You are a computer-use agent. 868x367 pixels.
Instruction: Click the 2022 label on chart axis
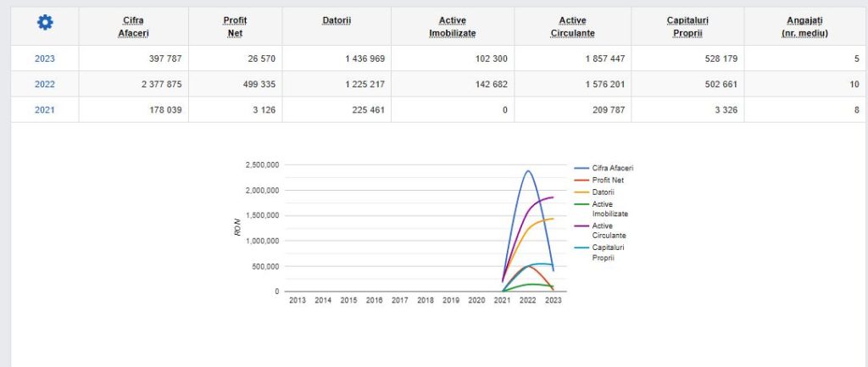[527, 300]
